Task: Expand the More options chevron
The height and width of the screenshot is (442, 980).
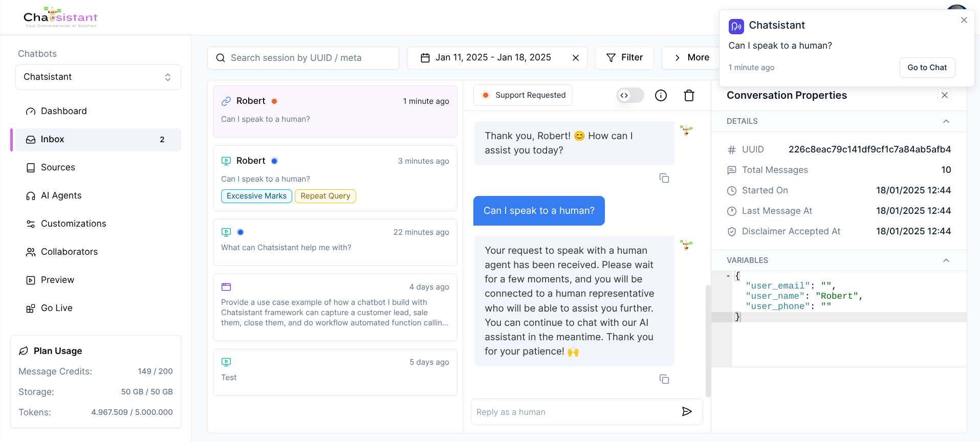Action: coord(678,58)
